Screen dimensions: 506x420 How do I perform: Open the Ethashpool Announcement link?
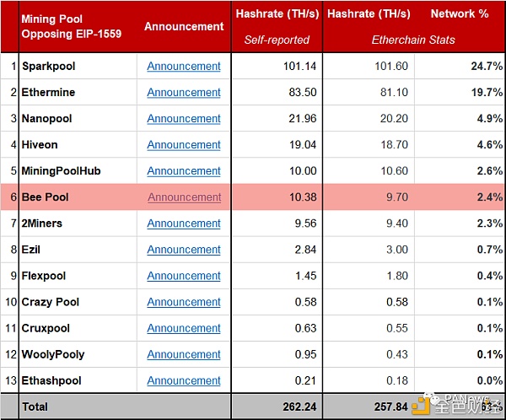184,380
